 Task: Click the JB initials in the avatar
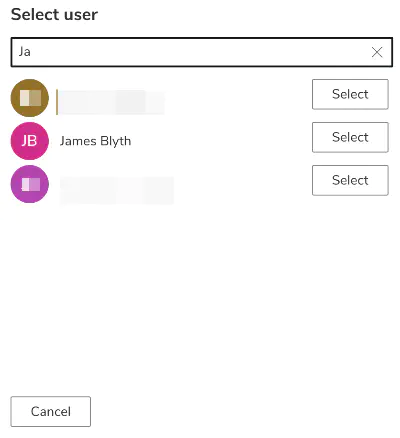[29, 141]
